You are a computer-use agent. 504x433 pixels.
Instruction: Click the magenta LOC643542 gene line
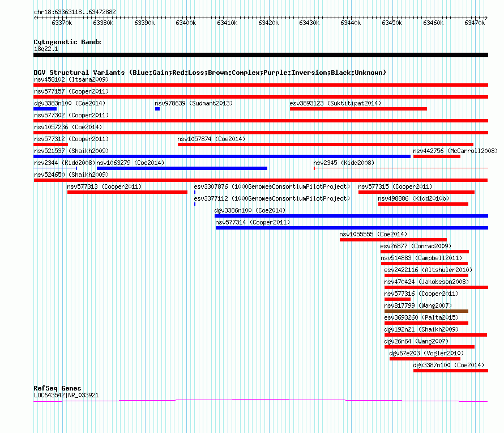[x=260, y=400]
